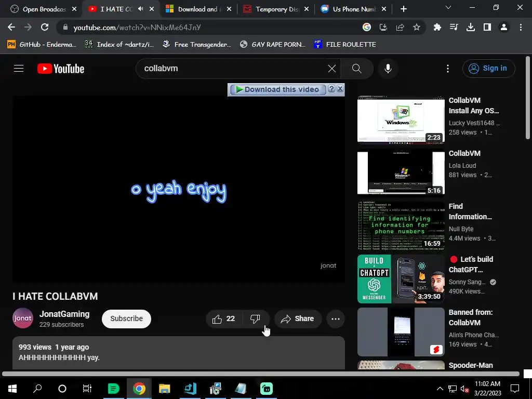Open File Explorer from taskbar
The image size is (532, 399).
click(x=165, y=389)
